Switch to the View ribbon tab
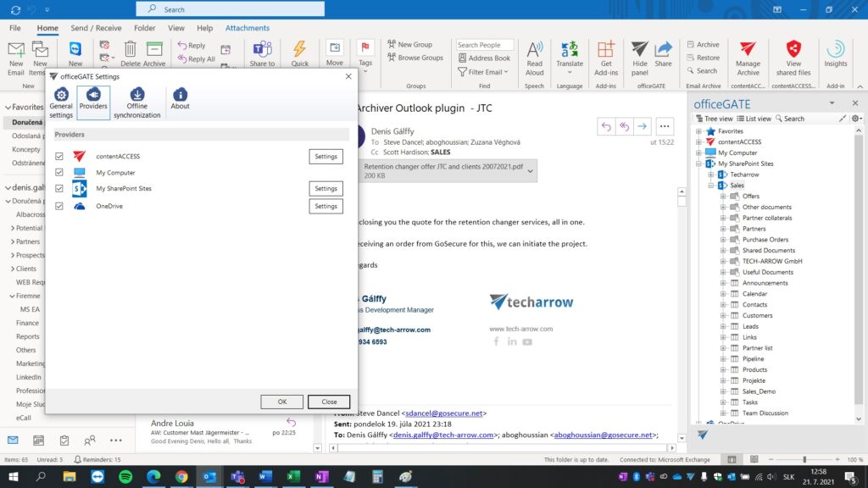 pos(176,28)
